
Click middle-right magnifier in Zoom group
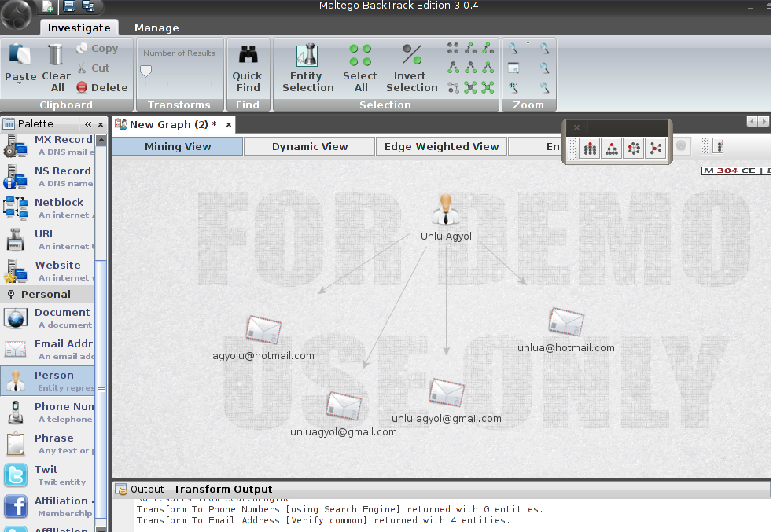pyautogui.click(x=544, y=68)
